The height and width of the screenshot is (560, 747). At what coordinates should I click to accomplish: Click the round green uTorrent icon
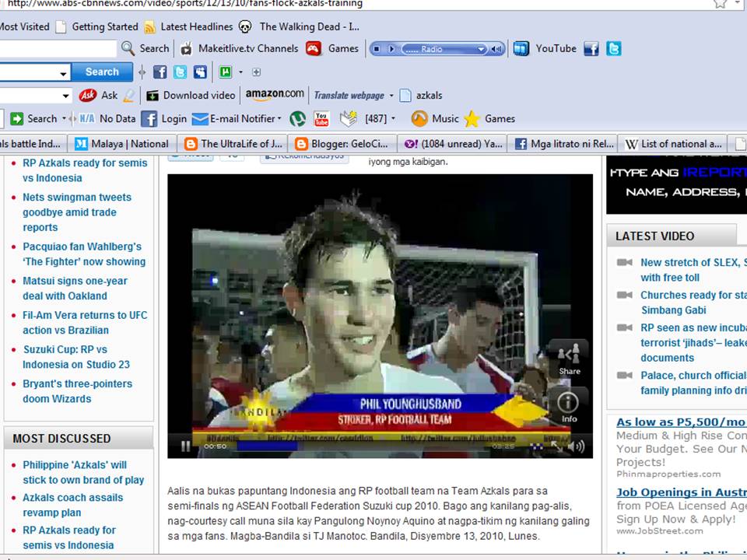click(298, 118)
